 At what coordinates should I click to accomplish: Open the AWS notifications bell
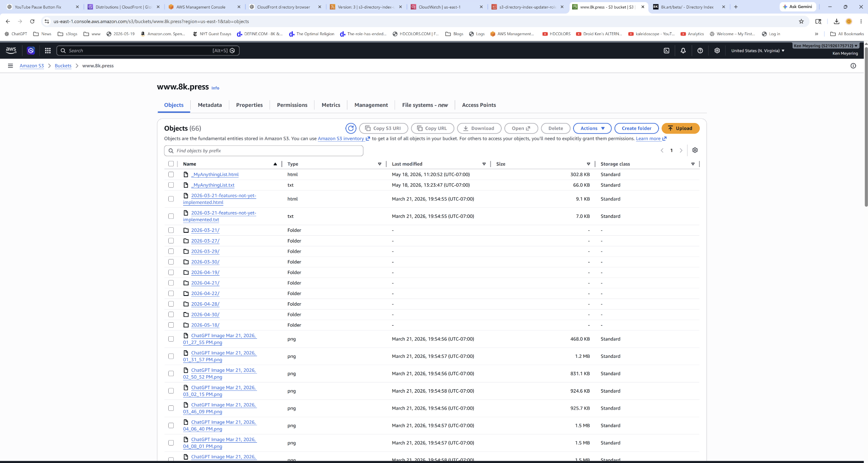tap(683, 50)
